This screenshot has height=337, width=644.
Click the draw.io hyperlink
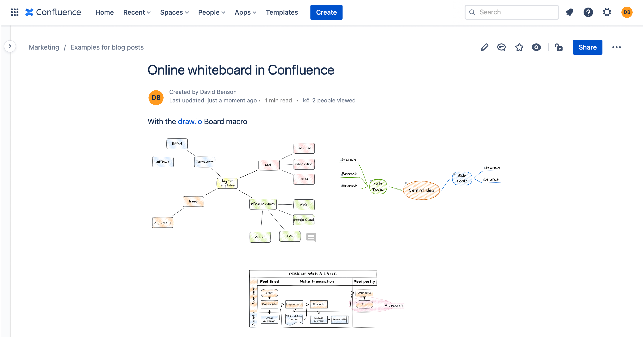[x=190, y=122]
